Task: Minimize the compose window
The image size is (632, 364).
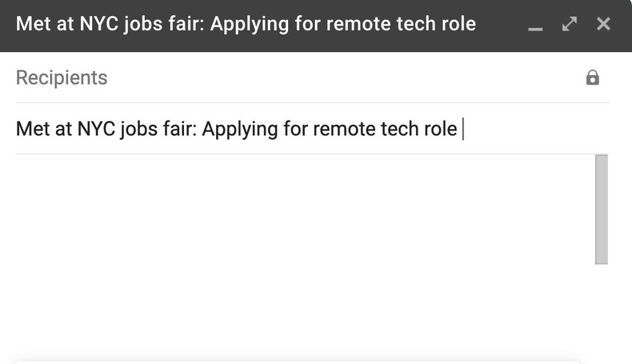Action: pos(535,26)
